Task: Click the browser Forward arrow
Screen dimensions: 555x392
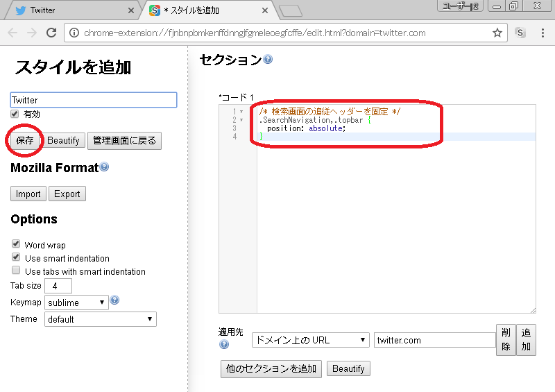Action: click(x=32, y=33)
